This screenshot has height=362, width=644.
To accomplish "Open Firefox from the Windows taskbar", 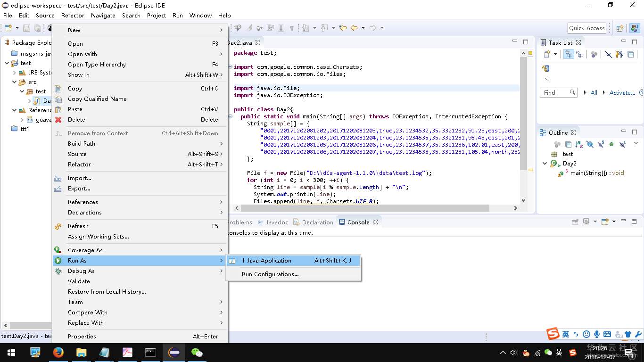I will (58, 353).
